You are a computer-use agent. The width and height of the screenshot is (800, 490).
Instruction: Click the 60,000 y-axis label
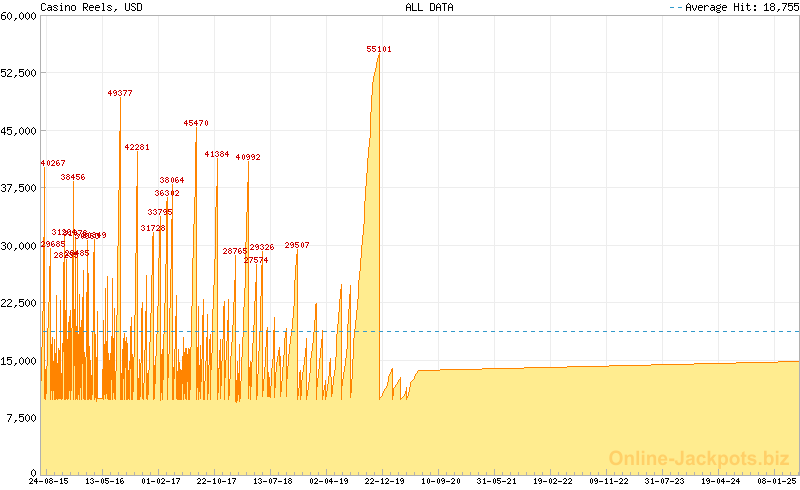19,16
